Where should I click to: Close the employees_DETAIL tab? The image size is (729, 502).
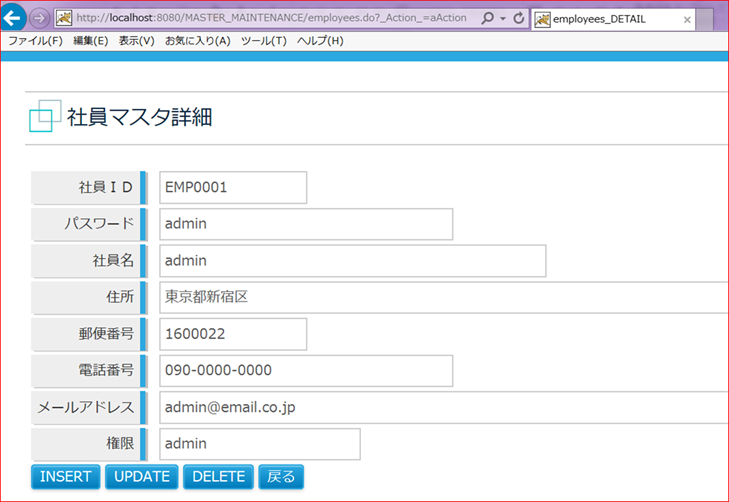coord(687,20)
